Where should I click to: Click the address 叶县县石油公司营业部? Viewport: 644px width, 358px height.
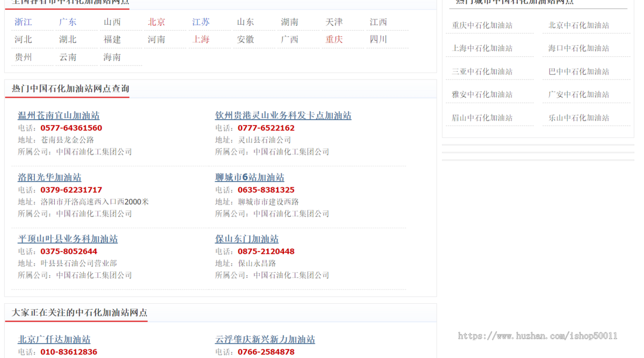79,264
